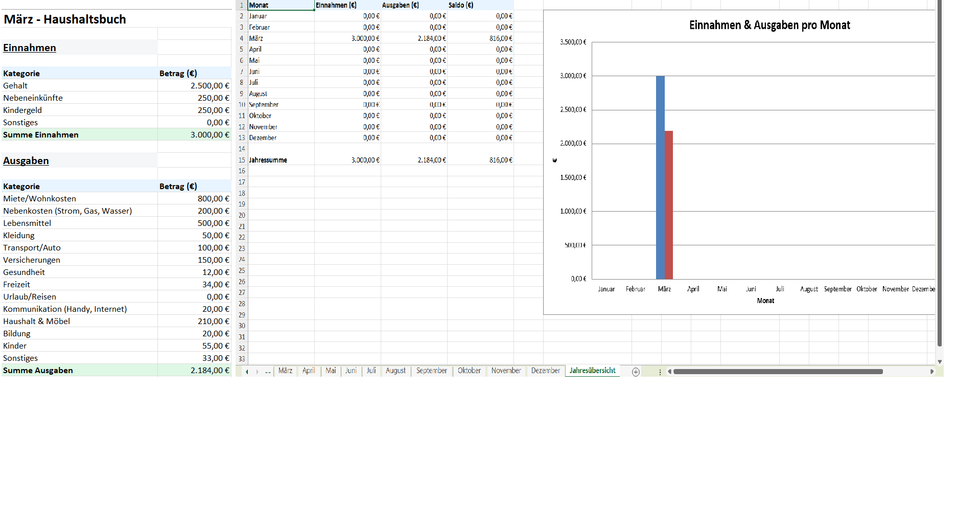Go to the September sheet tab
This screenshot has width=980, height=505.
pos(431,371)
